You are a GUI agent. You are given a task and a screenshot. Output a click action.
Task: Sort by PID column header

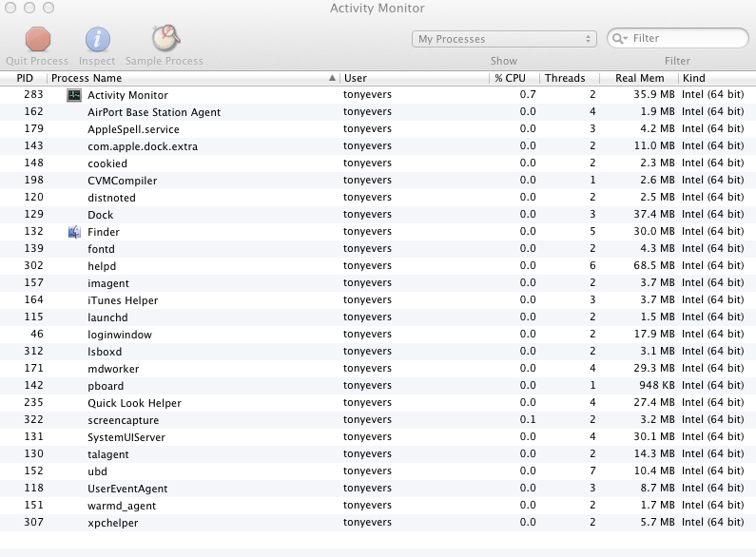[25, 78]
